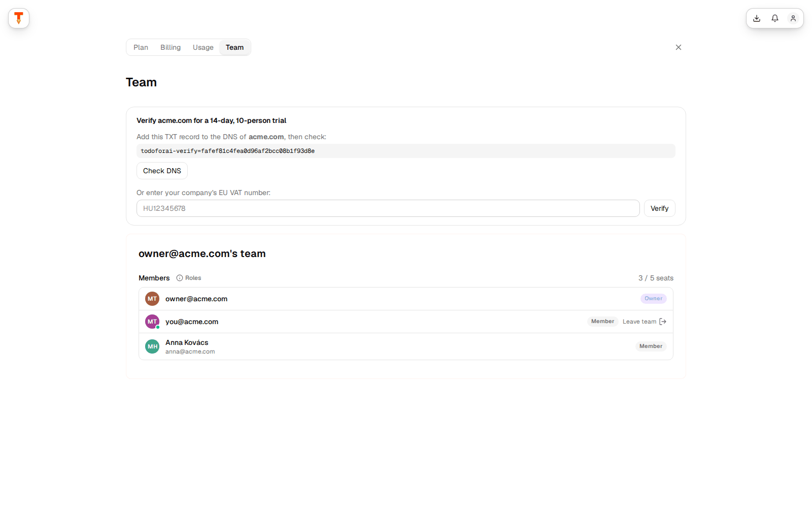Select the Team tab
The image size is (812, 508).
(234, 47)
